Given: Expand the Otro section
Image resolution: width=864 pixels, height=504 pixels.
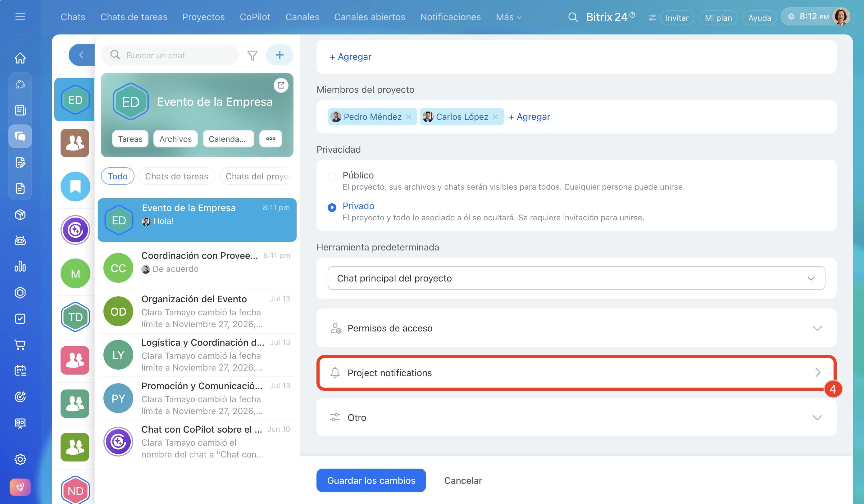Looking at the screenshot, I should pyautogui.click(x=576, y=417).
